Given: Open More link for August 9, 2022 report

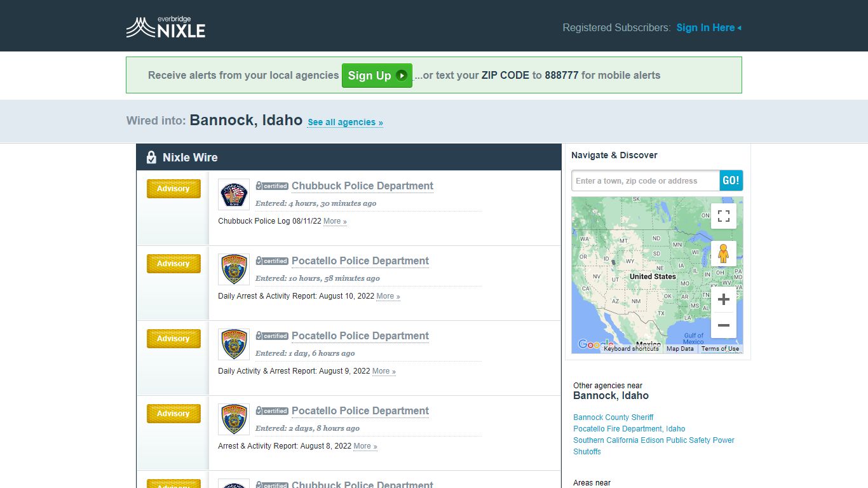Looking at the screenshot, I should [x=384, y=371].
